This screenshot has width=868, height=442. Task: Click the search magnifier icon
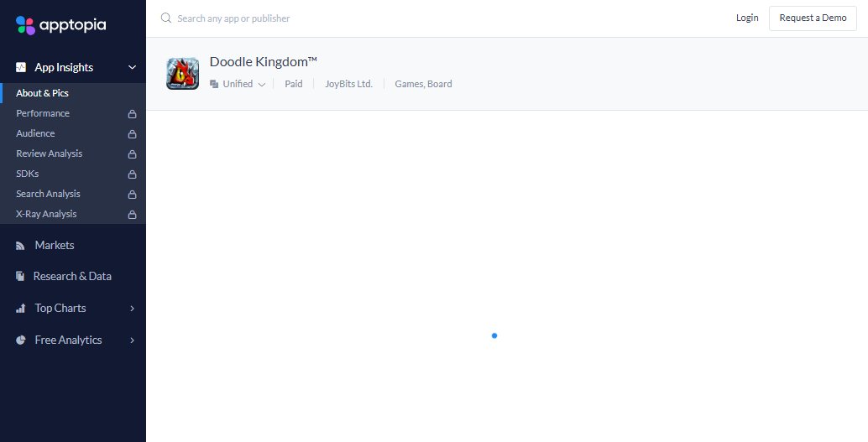(x=166, y=18)
